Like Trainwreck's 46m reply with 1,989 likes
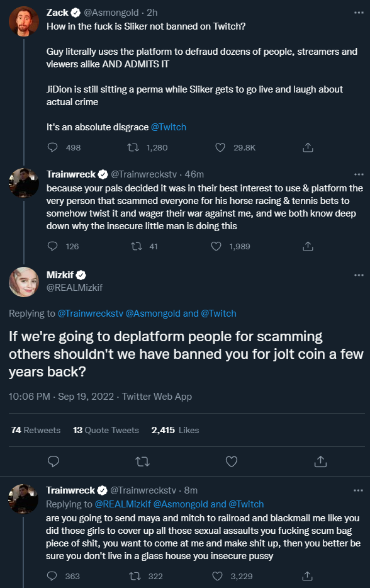 coord(216,246)
